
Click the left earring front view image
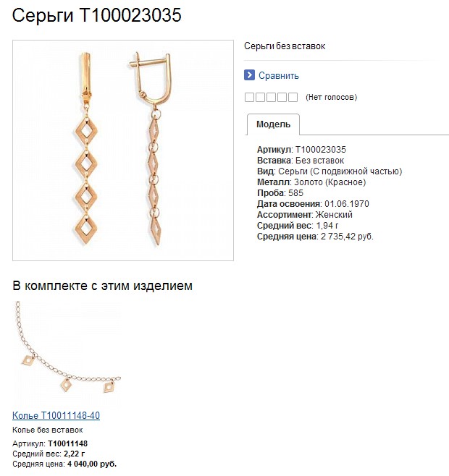point(86,149)
